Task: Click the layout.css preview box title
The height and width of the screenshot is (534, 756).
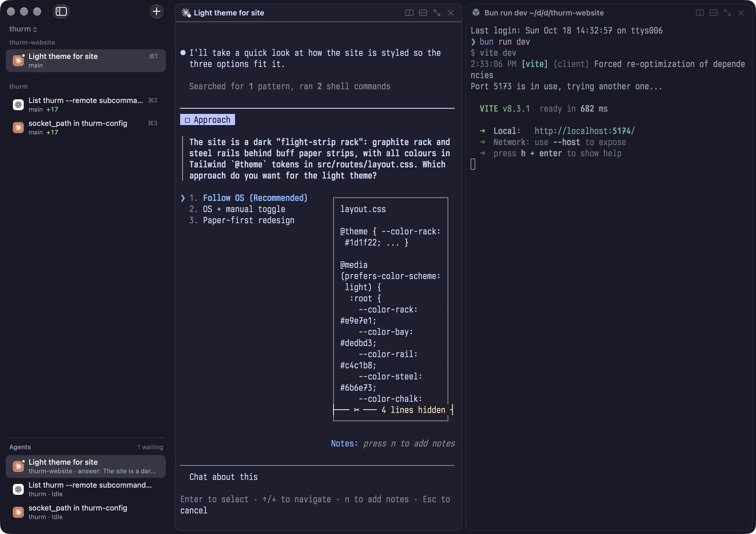Action: [x=363, y=209]
